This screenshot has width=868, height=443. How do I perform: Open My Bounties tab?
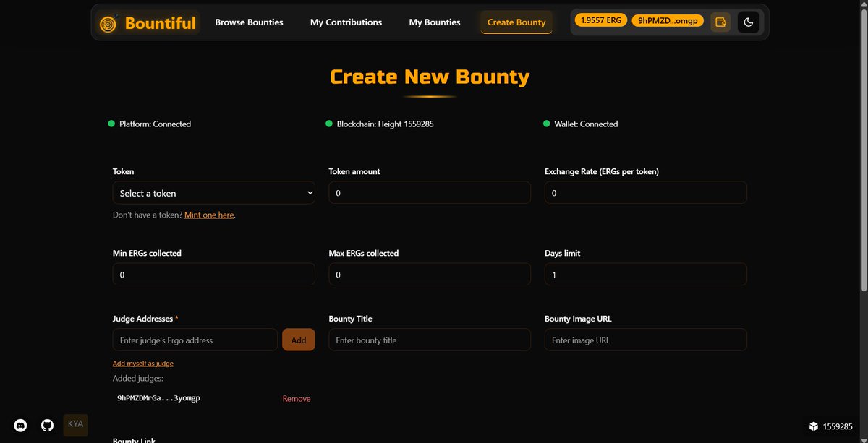(x=435, y=22)
